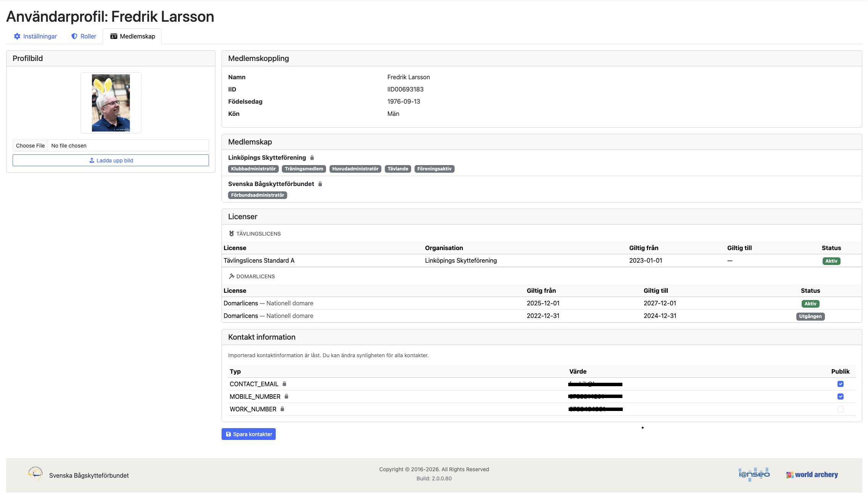Click the lock icon next to Svenska Bågskytteförbundet
This screenshot has width=868, height=496.
coord(320,184)
